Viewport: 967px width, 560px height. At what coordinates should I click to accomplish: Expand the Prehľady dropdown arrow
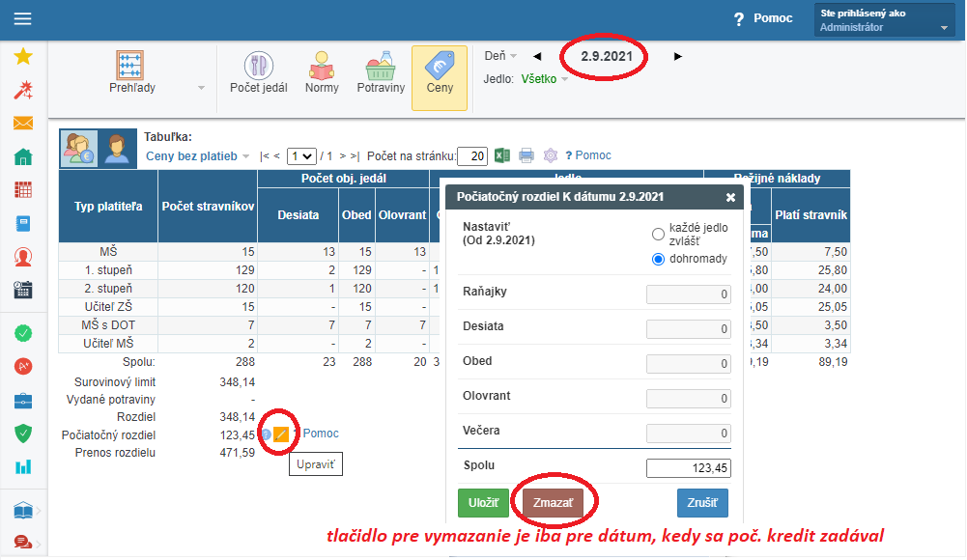pyautogui.click(x=201, y=88)
